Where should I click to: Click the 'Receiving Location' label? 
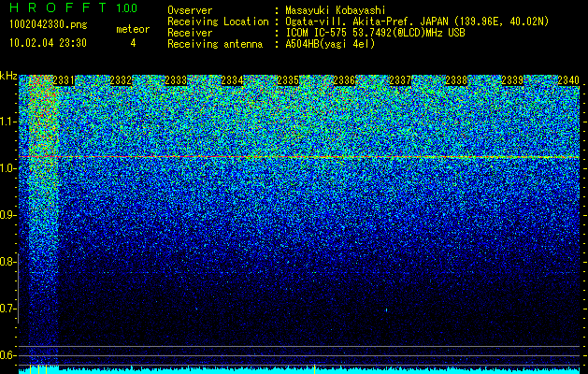click(218, 22)
